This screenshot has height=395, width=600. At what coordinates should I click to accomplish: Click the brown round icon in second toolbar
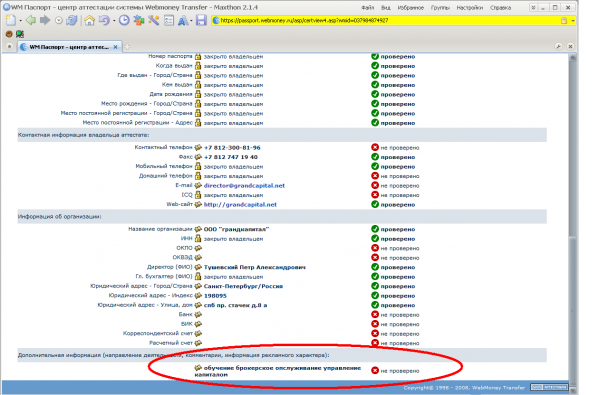click(9, 34)
